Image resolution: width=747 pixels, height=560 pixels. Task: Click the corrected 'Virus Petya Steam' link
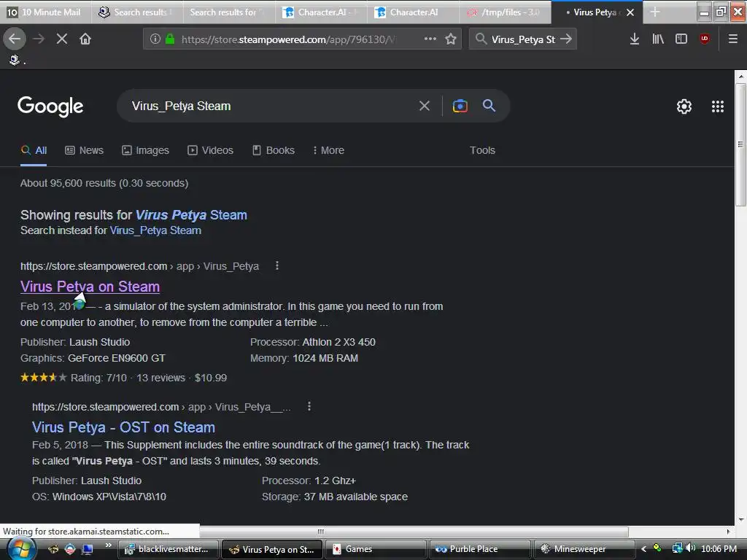[x=191, y=215]
